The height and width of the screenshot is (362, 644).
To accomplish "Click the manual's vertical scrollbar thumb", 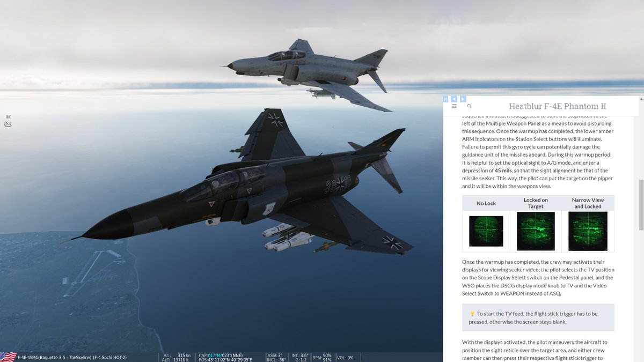I will [641, 204].
